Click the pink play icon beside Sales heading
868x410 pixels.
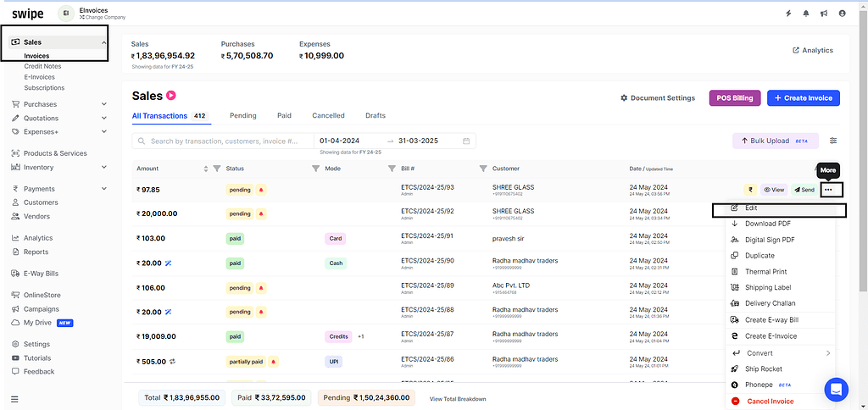(171, 96)
